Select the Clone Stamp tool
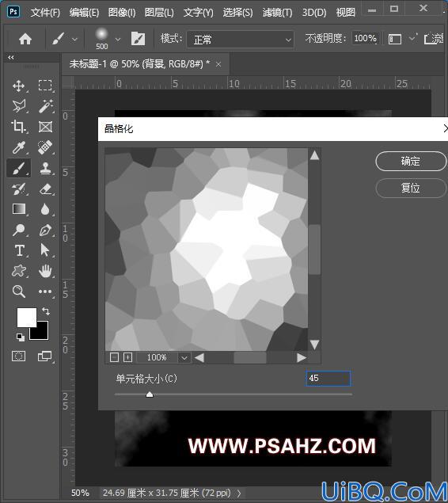This screenshot has height=503, width=448. tap(45, 168)
